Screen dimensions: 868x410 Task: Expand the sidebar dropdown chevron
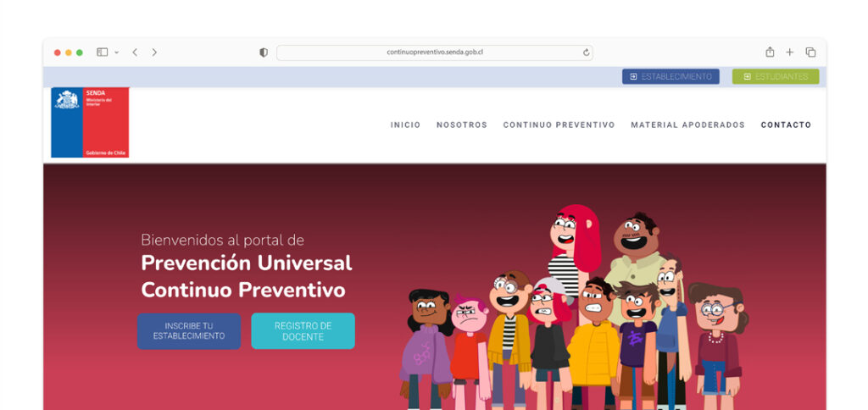point(116,53)
